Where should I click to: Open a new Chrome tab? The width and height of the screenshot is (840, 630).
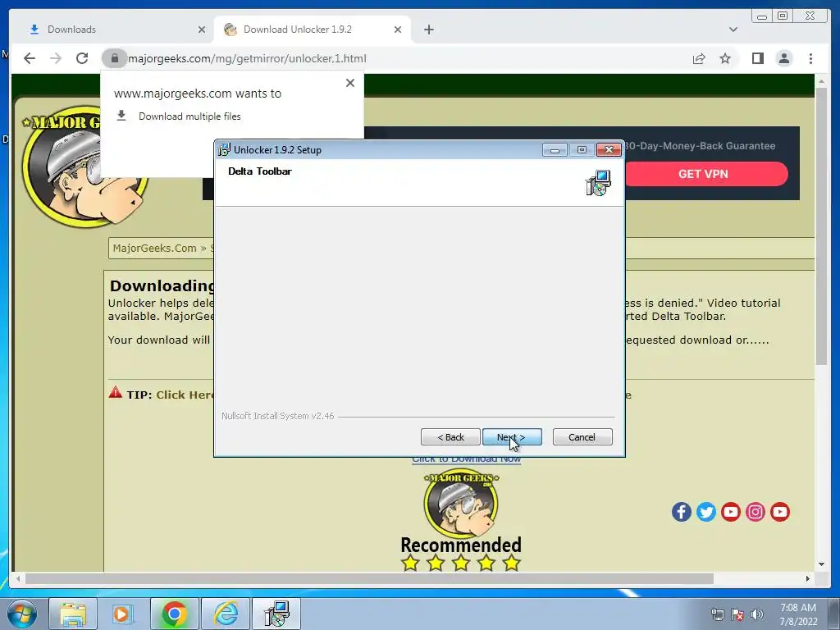[428, 30]
